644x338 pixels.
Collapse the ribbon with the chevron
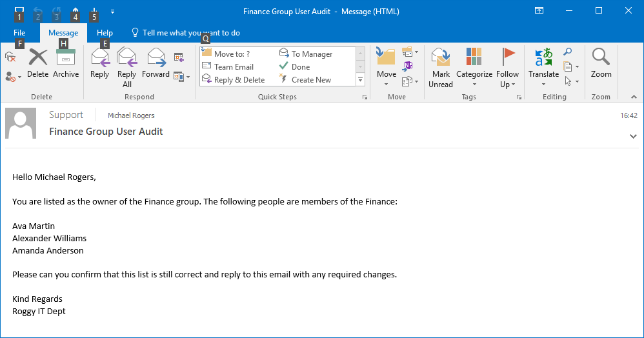tap(633, 97)
